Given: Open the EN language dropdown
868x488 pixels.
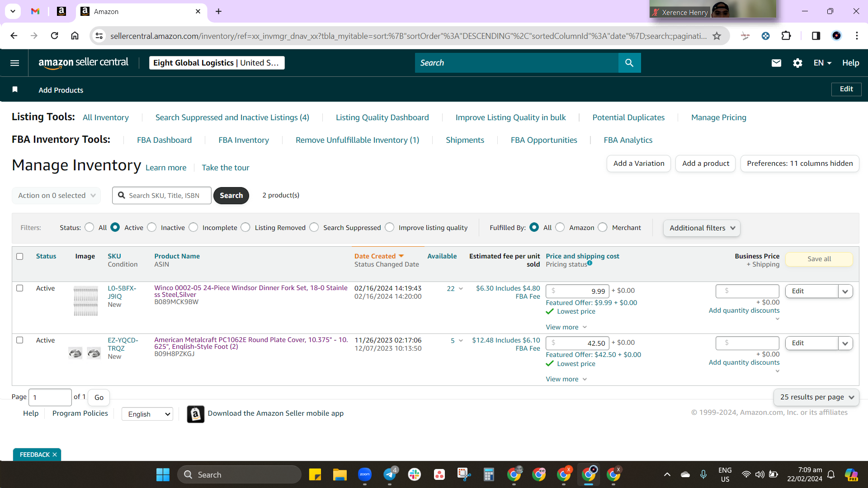Looking at the screenshot, I should coord(822,63).
